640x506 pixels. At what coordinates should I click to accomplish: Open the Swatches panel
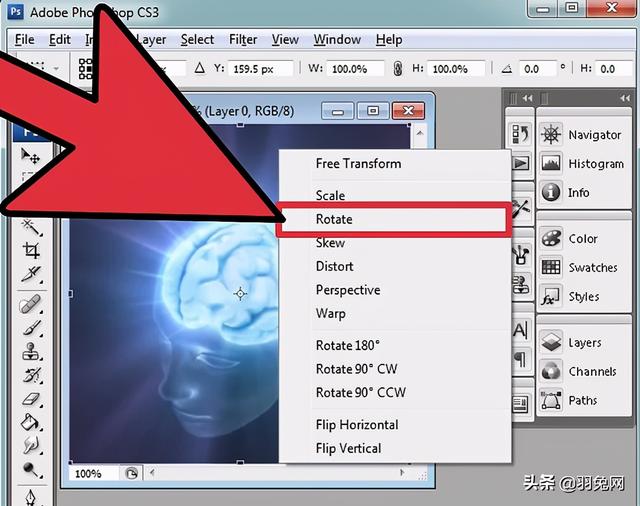tap(579, 267)
